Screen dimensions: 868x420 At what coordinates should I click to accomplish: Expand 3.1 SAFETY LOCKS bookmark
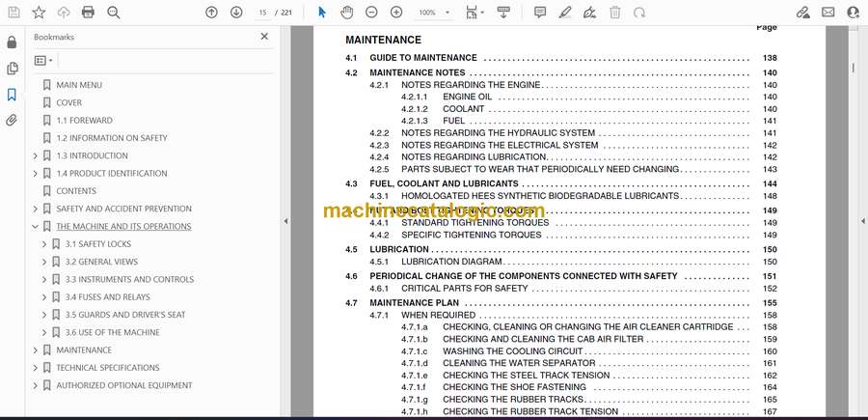(44, 244)
